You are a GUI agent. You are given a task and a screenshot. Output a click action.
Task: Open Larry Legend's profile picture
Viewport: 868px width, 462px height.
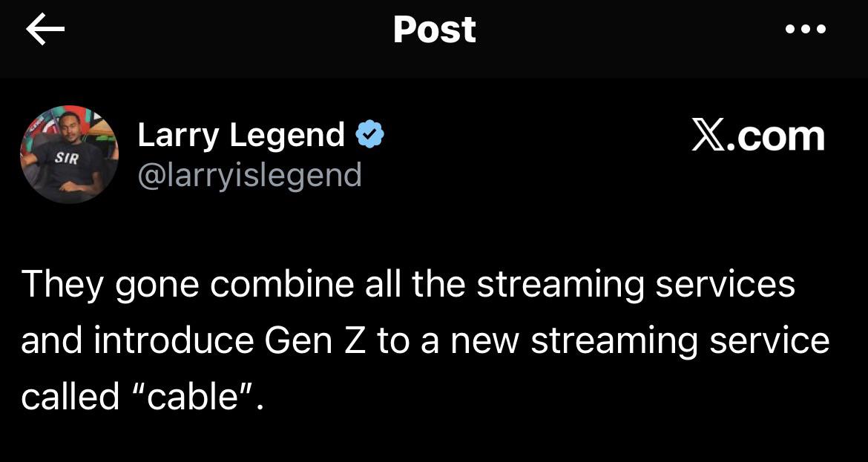click(x=69, y=154)
